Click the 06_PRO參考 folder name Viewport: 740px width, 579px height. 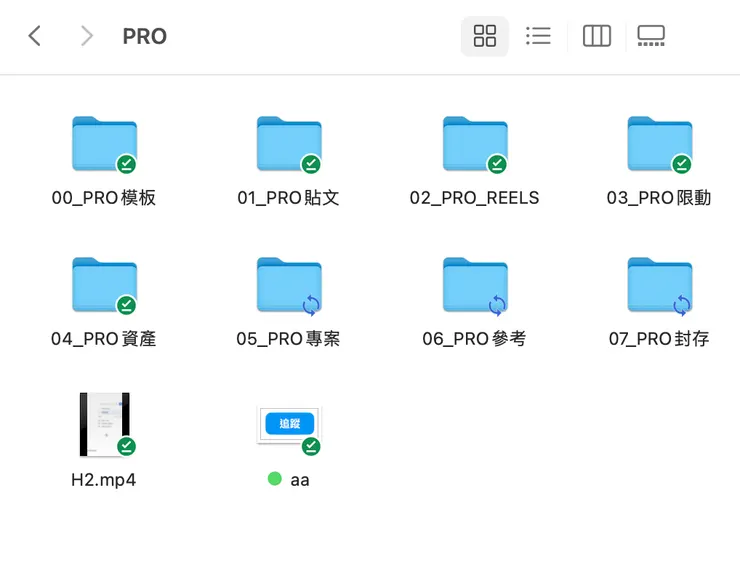[474, 339]
